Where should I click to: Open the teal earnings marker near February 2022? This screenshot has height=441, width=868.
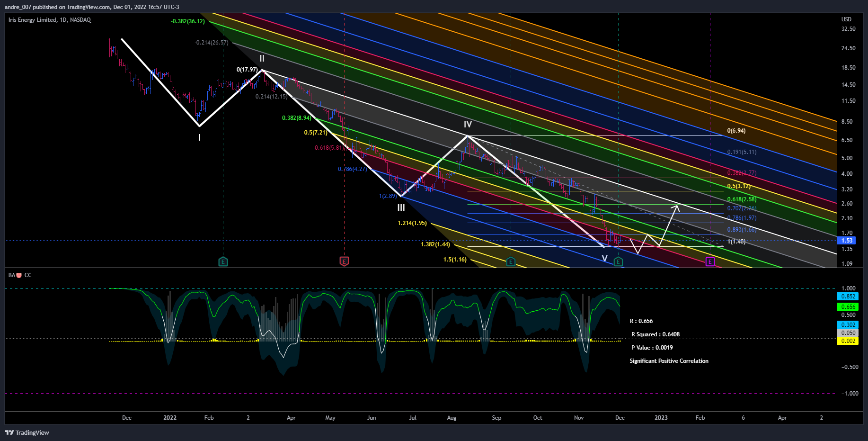pos(223,261)
